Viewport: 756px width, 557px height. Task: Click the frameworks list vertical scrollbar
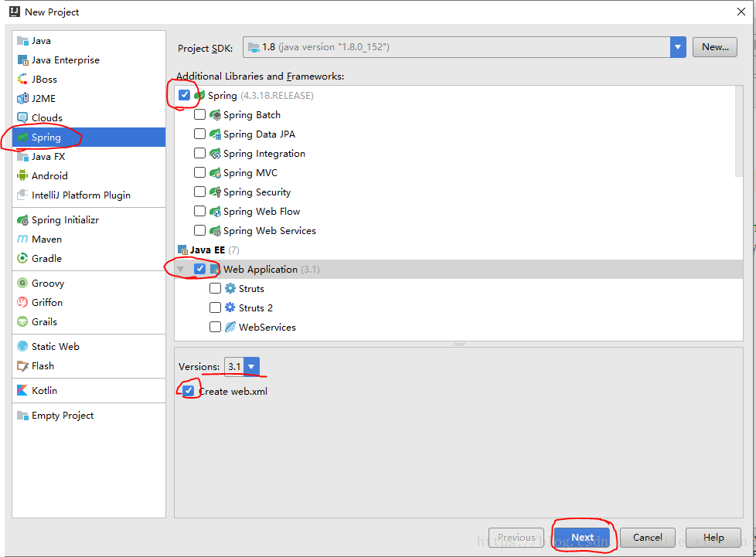point(739,131)
